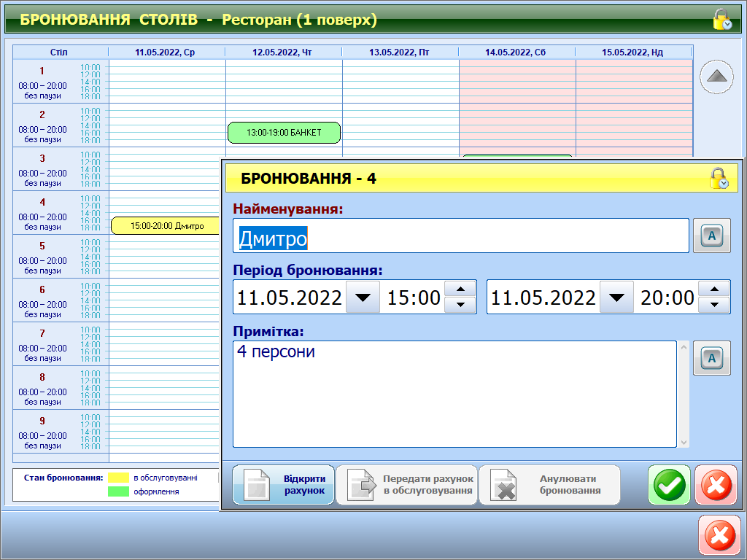The width and height of the screenshot is (747, 560).
Task: Decrease the end time 20:00
Action: pos(714,306)
